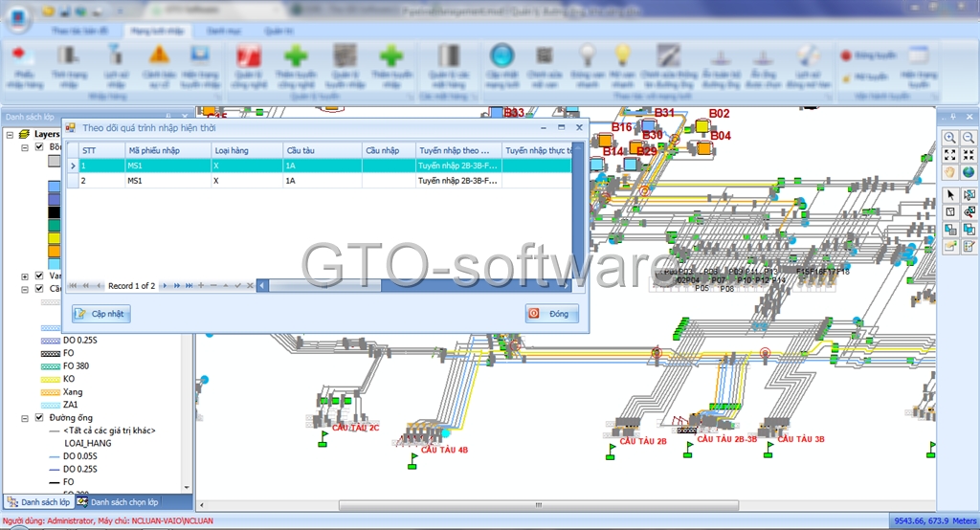The image size is (980, 530).
Task: Click the yellow layer color swatch
Action: (55, 238)
